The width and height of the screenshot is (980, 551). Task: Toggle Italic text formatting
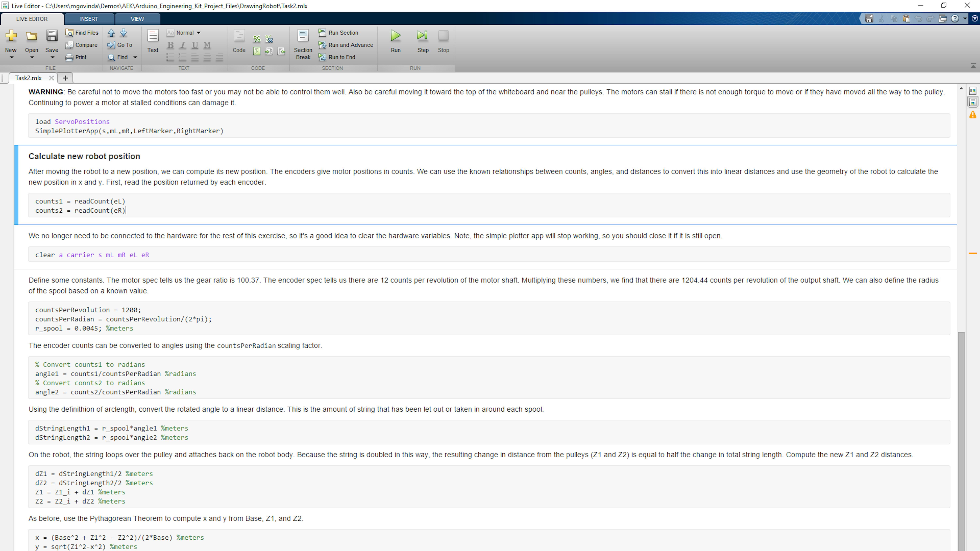[x=183, y=45]
